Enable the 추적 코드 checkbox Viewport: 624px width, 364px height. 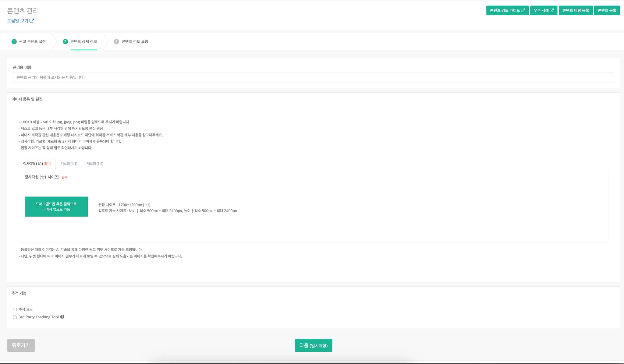(x=15, y=309)
